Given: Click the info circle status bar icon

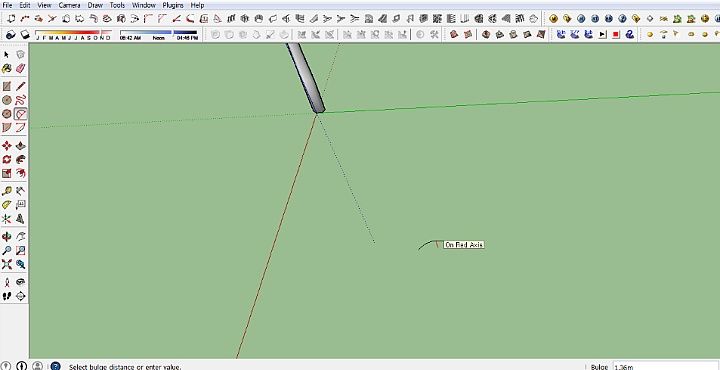Looking at the screenshot, I should pos(22,366).
